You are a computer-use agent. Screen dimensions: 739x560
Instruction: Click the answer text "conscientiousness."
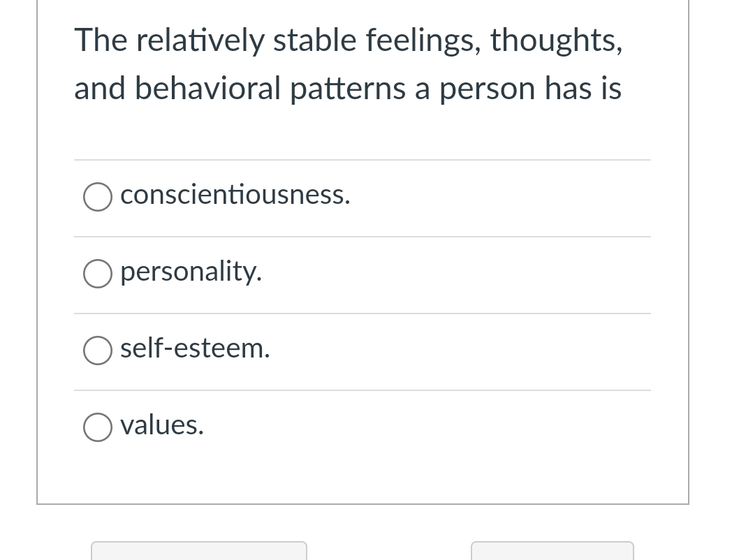click(235, 196)
